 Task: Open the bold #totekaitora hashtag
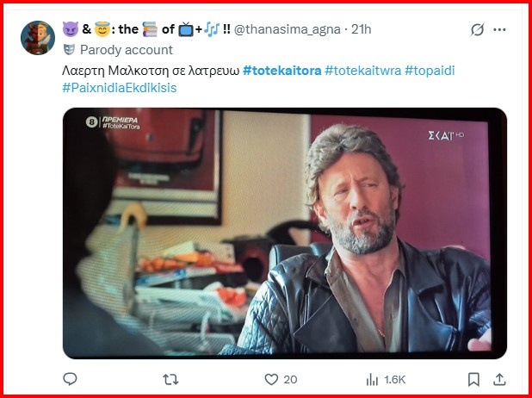click(x=281, y=70)
